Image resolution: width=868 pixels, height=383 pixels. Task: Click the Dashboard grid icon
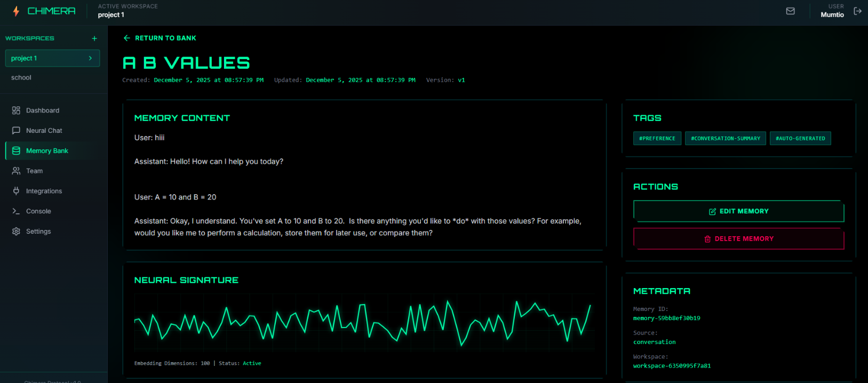click(x=16, y=110)
